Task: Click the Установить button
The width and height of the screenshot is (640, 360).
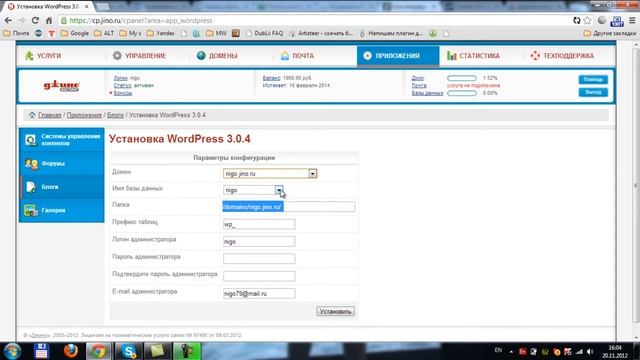Action: click(x=335, y=311)
